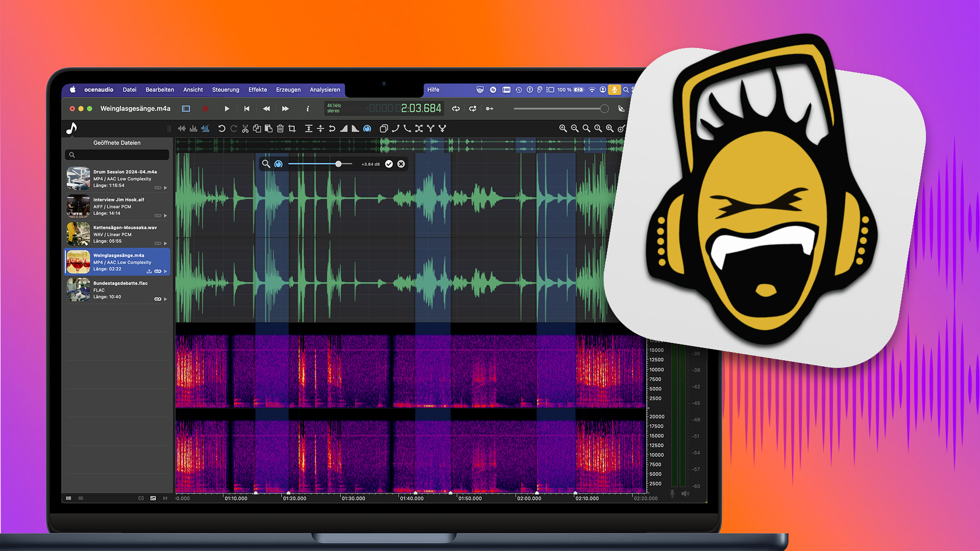Confirm gain change with checkmark button

(x=389, y=164)
